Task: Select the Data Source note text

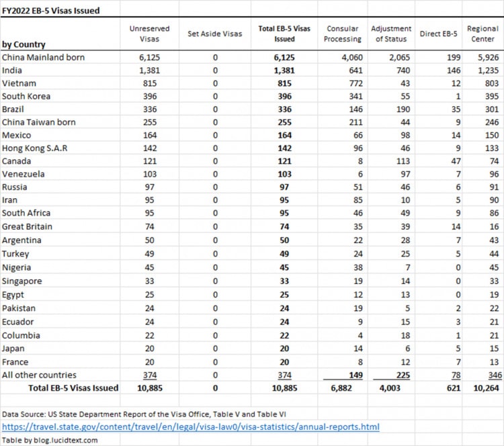Action: [x=144, y=414]
